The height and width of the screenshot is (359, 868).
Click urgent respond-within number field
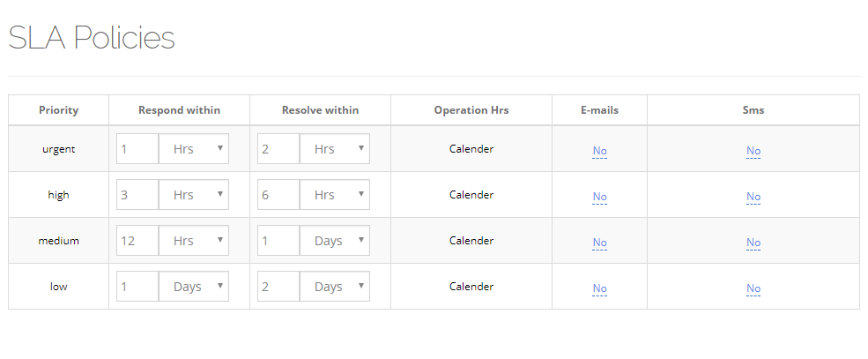(x=137, y=149)
